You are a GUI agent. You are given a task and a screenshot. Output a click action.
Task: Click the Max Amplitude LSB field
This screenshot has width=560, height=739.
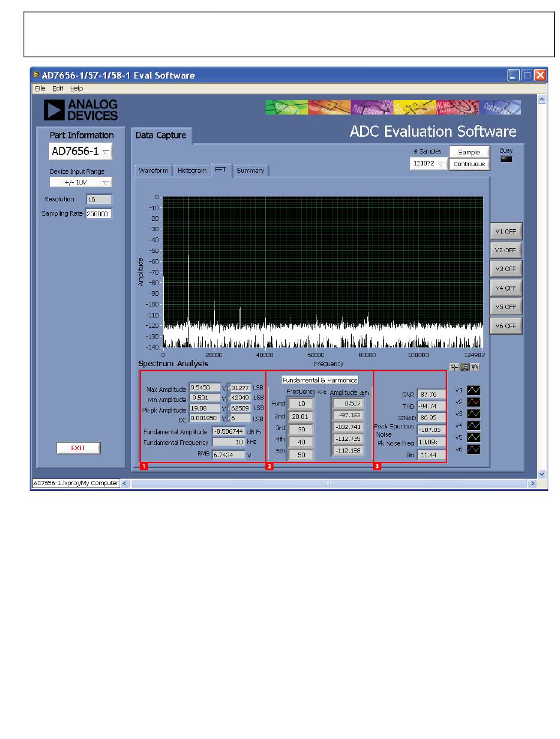[240, 388]
